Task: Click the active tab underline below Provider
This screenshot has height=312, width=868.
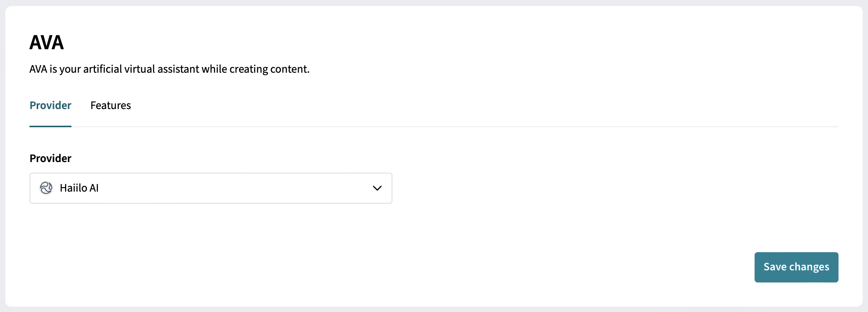Action: (50, 126)
